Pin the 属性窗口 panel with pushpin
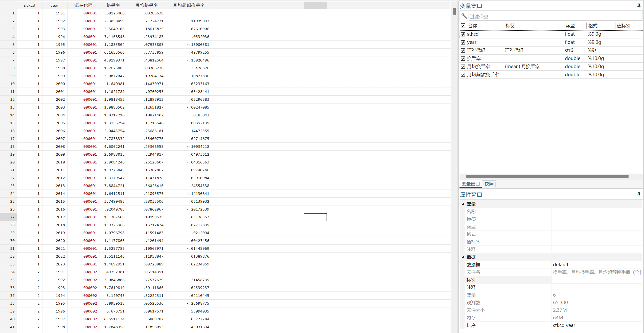Screen dimensions: 644x333 click(x=639, y=194)
